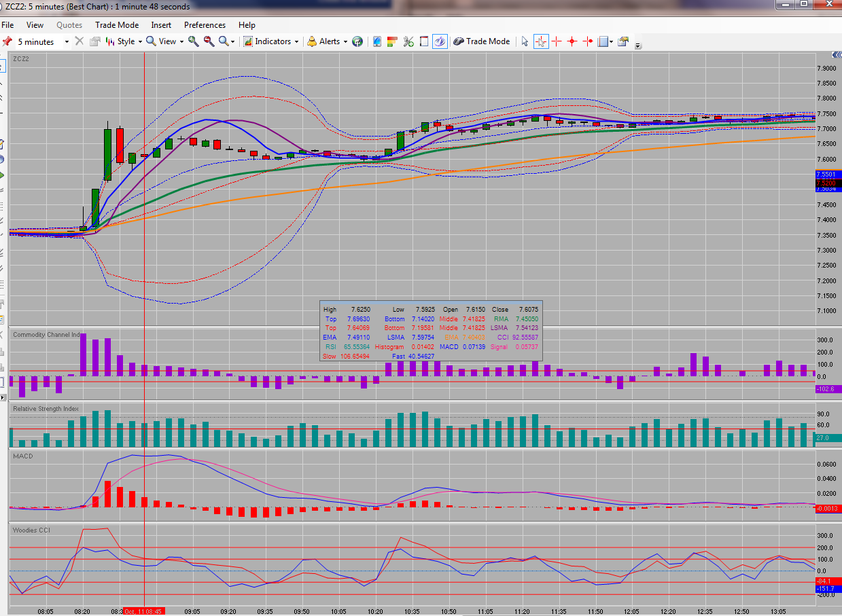Viewport: 842px width, 616px height.
Task: Click the red-topped notepad icon
Action: [423, 41]
